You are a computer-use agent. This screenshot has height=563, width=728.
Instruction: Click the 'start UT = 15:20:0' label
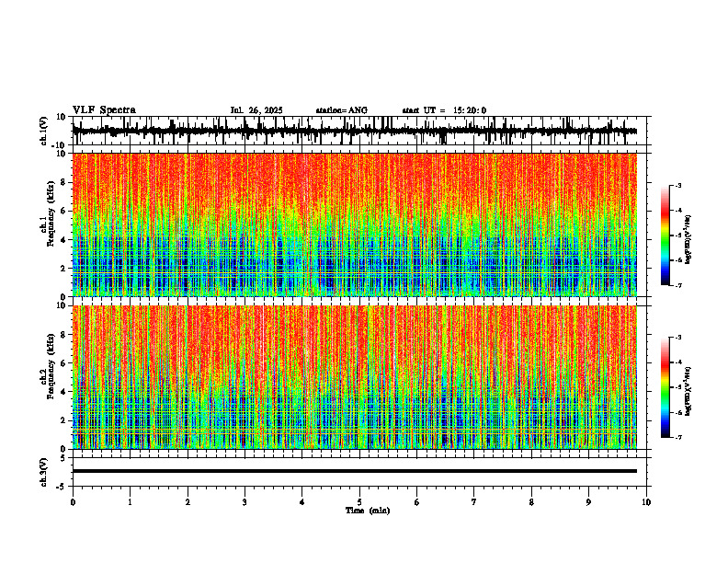click(444, 110)
